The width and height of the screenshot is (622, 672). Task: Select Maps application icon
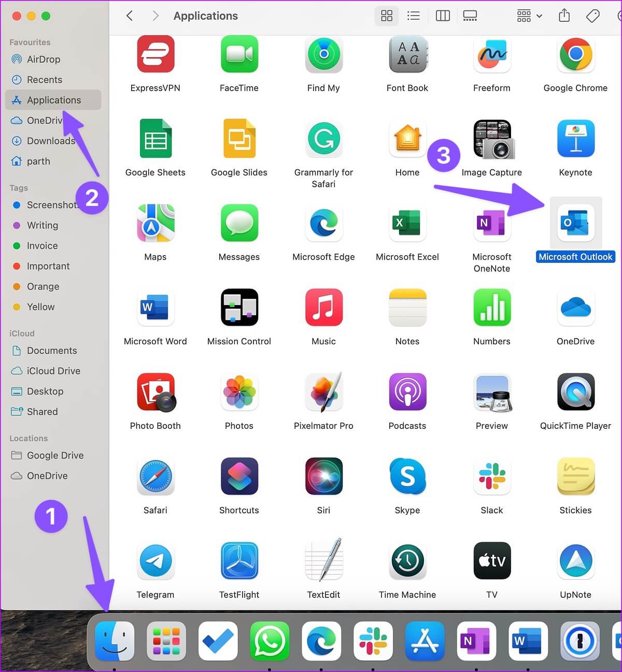click(x=155, y=223)
